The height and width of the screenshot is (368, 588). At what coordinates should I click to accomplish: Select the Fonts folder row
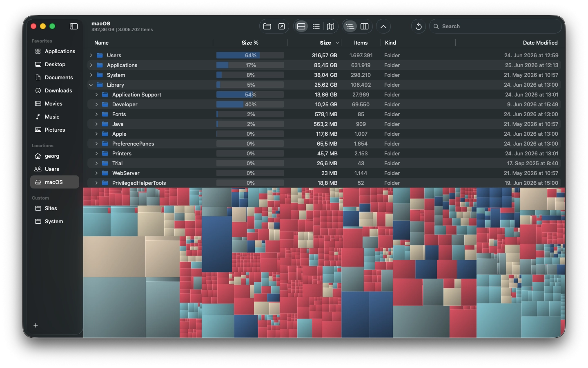click(323, 114)
